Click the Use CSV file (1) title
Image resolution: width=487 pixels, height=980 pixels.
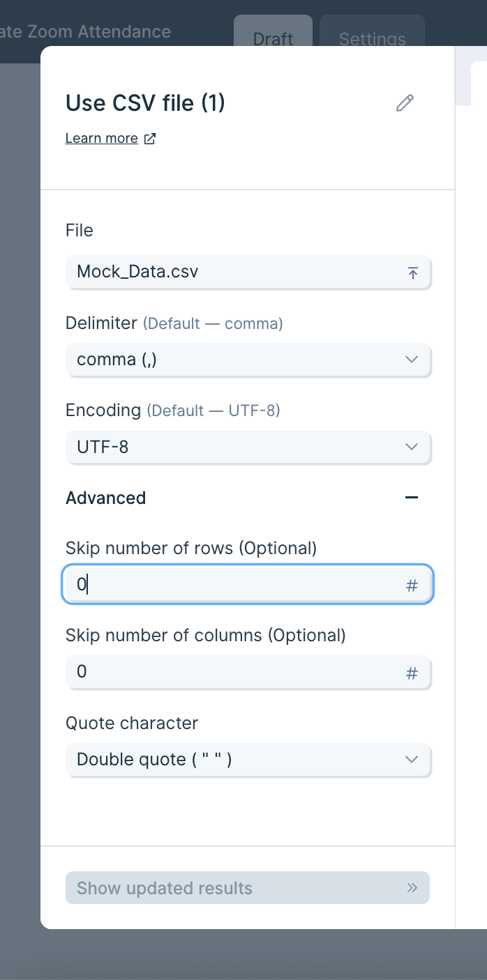145,103
